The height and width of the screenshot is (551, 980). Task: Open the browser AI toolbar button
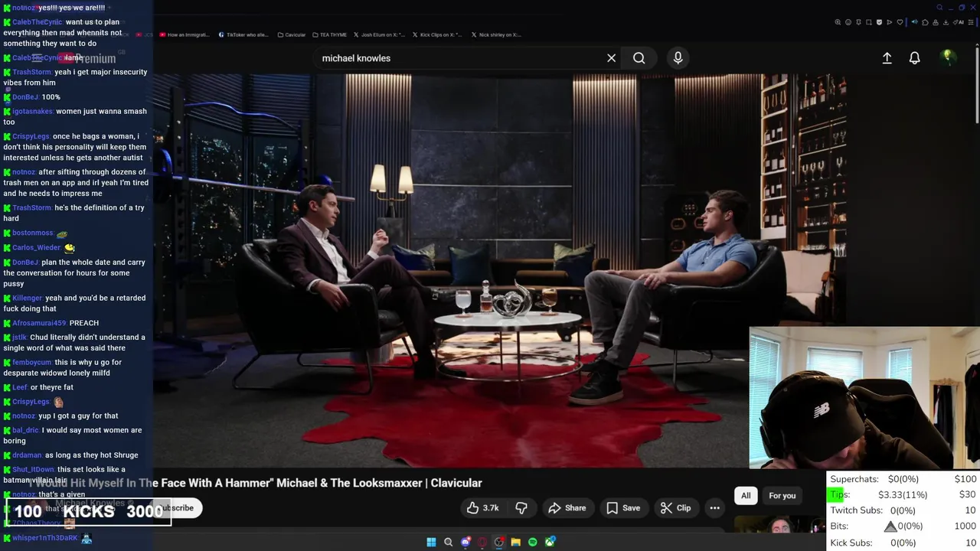coord(959,22)
